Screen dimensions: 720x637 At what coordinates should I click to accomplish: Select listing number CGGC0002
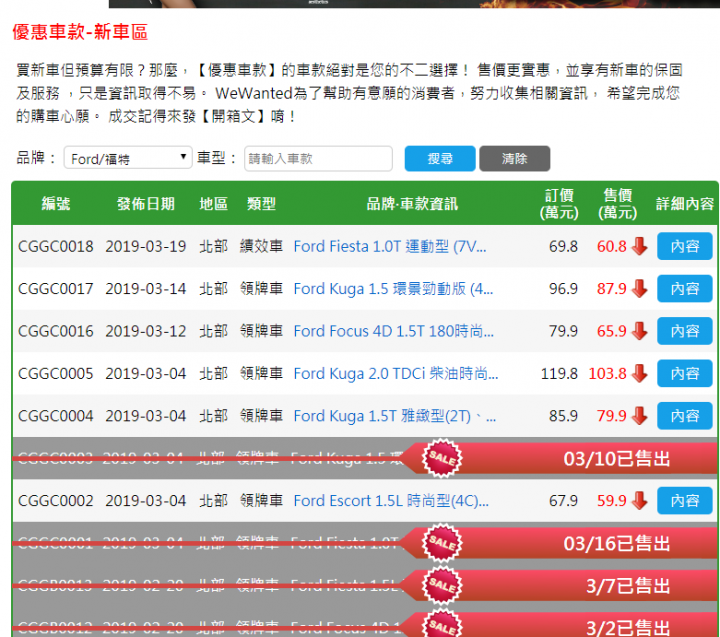click(56, 501)
